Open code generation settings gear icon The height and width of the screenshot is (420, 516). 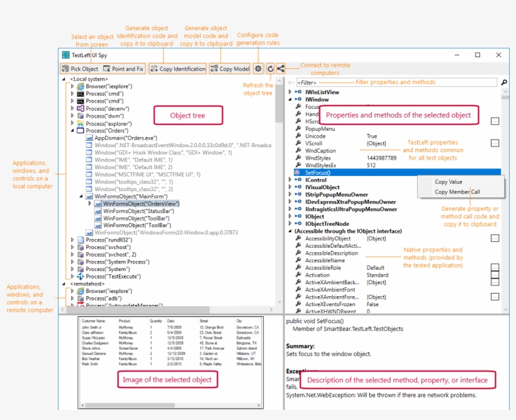point(259,69)
